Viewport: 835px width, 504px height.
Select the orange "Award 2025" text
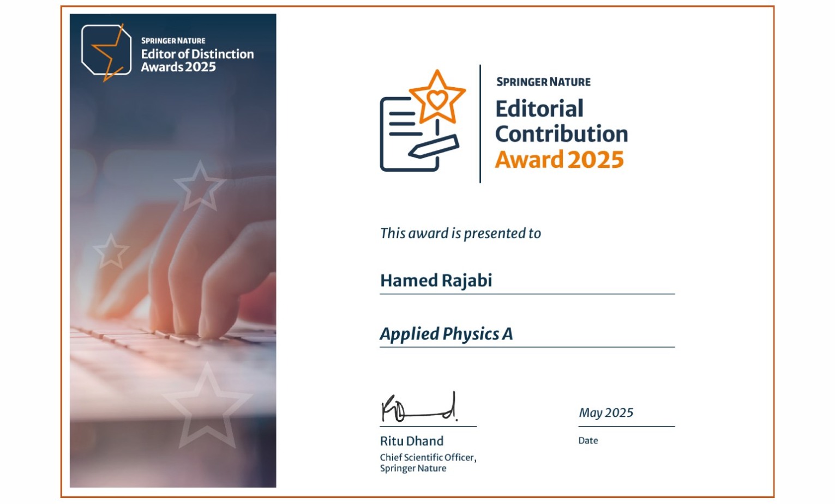click(x=559, y=160)
